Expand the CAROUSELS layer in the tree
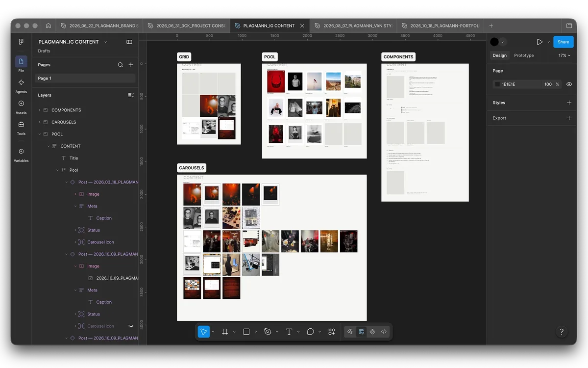Image resolution: width=588 pixels, height=368 pixels. point(40,122)
